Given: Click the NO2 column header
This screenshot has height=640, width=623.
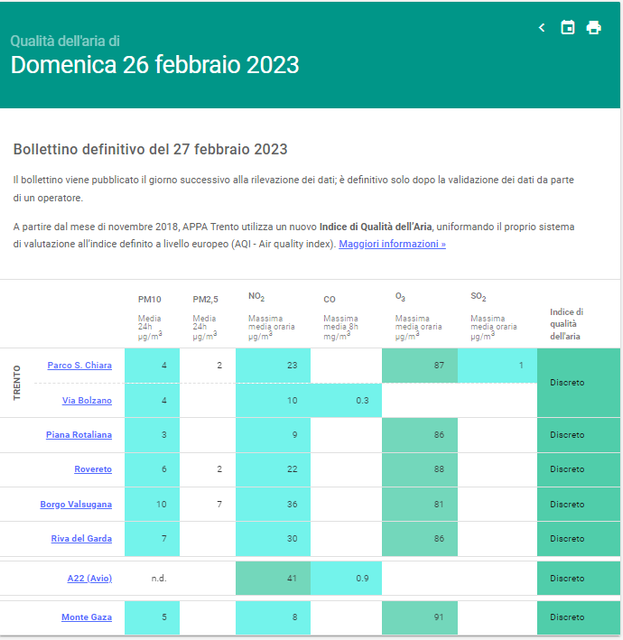Looking at the screenshot, I should tap(256, 297).
